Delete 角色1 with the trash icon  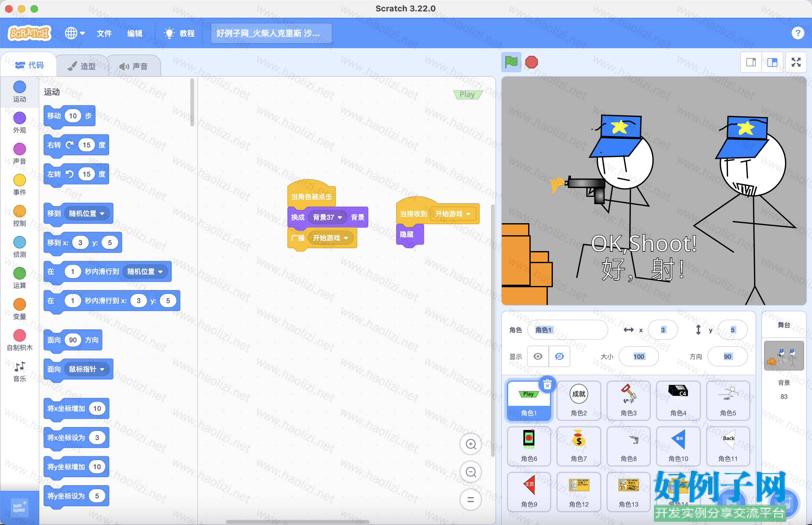(547, 385)
